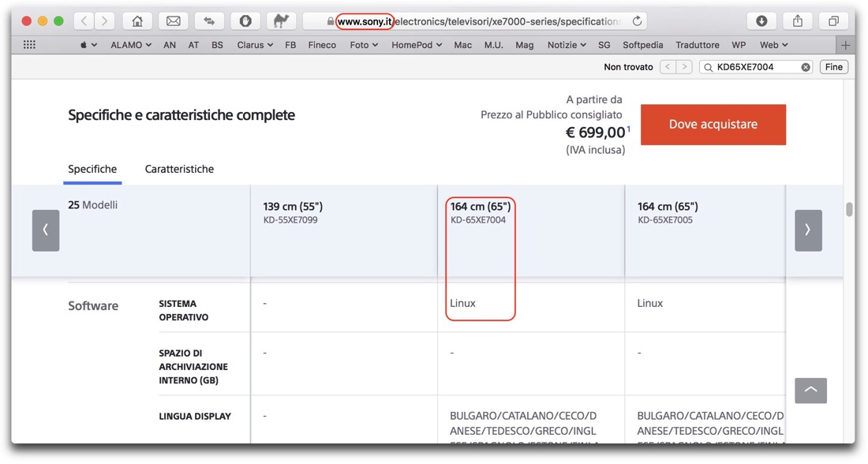
Task: Go back with the Safari back arrow
Action: click(84, 21)
